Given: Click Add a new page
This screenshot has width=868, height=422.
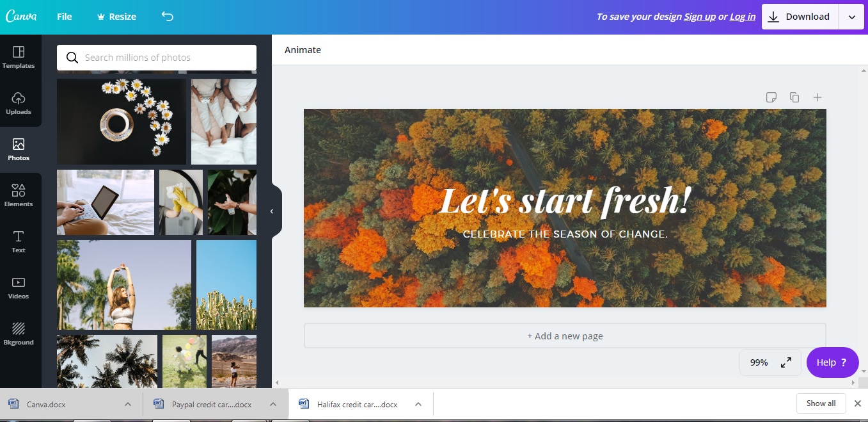Looking at the screenshot, I should (565, 336).
